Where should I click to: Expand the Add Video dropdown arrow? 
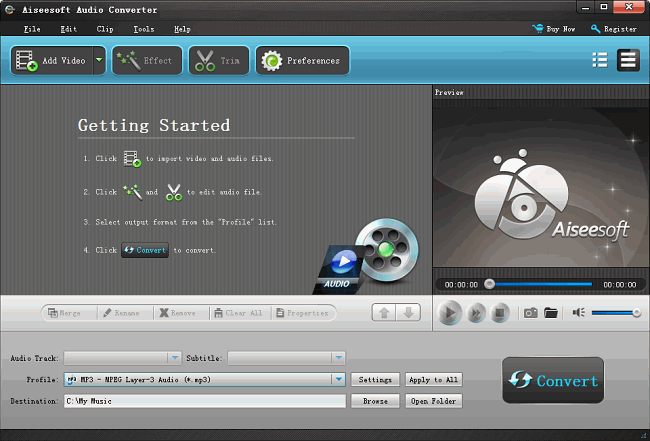99,61
